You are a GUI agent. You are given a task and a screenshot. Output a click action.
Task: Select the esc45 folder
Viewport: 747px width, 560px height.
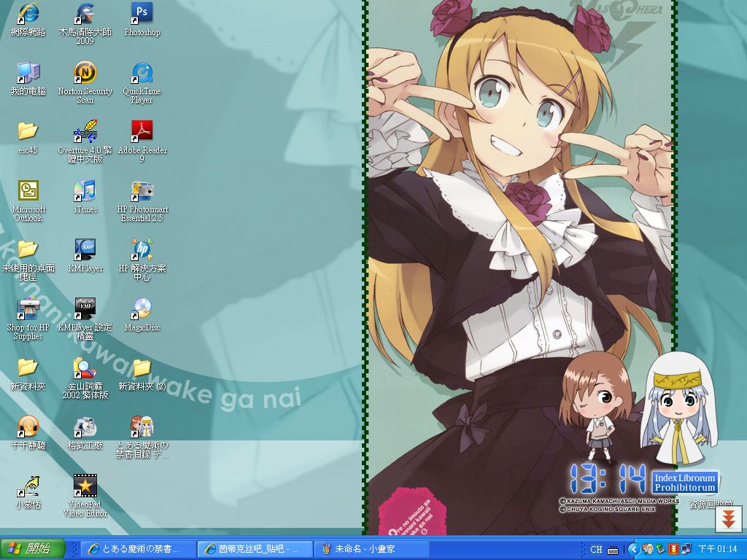[x=28, y=138]
